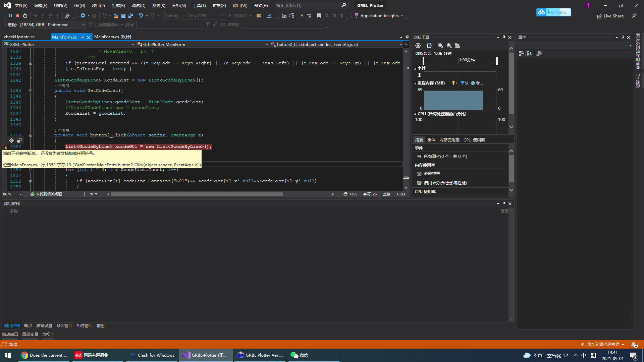Click the red Stop Debugging icon
Image resolution: width=644 pixels, height=362 pixels.
18,16
